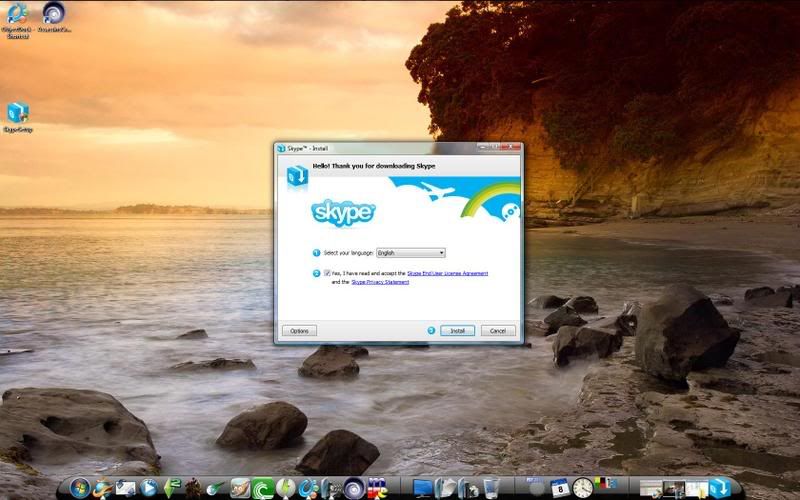Open the Skype Setup desktop icon

18,117
